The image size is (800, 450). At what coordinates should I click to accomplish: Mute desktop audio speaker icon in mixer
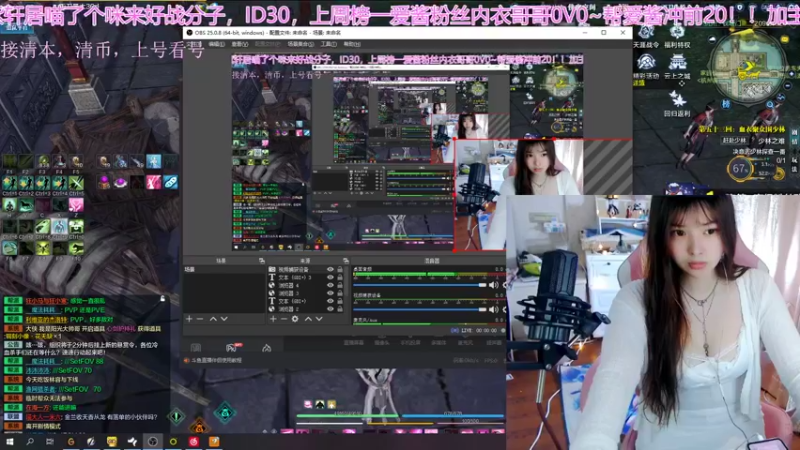493,285
